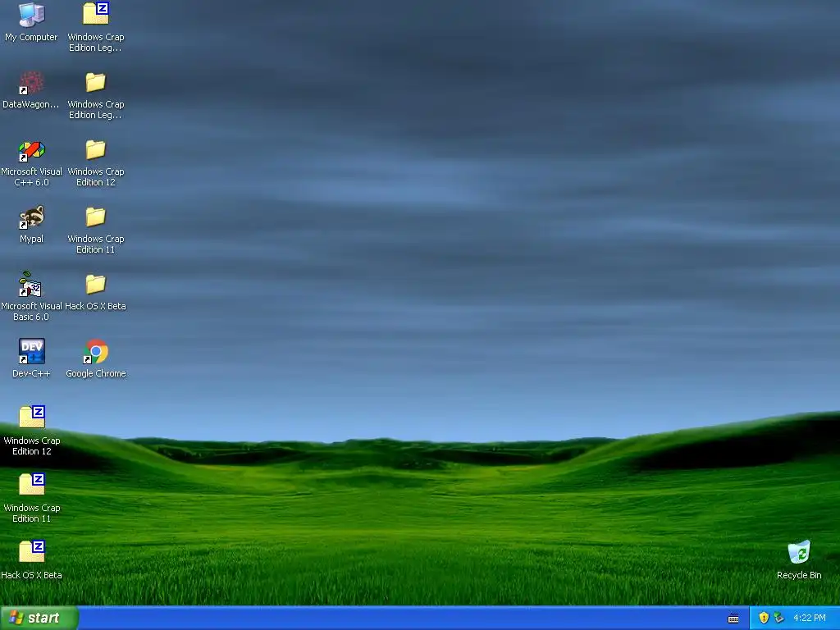Click the 4:22 PM taskbar clock
Image resolution: width=840 pixels, height=630 pixels.
(810, 618)
